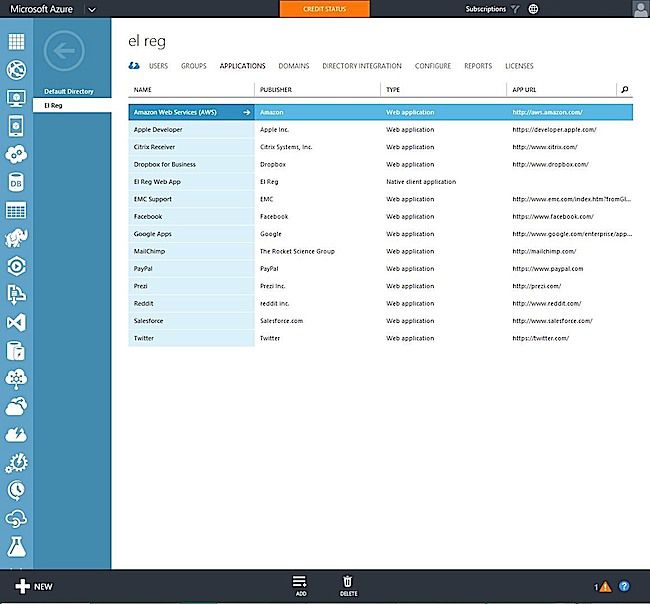Image resolution: width=650 pixels, height=604 pixels.
Task: Select the Reddit application name
Action: click(143, 304)
